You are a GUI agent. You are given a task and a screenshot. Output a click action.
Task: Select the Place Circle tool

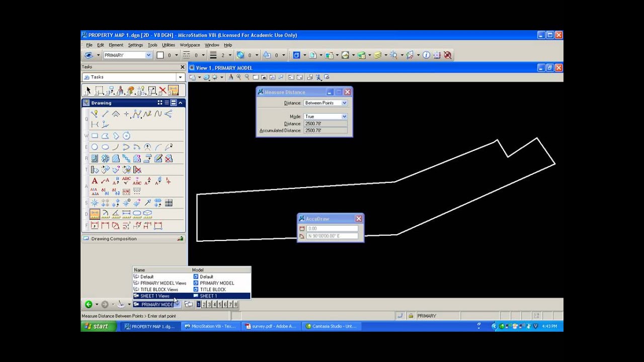point(95,147)
